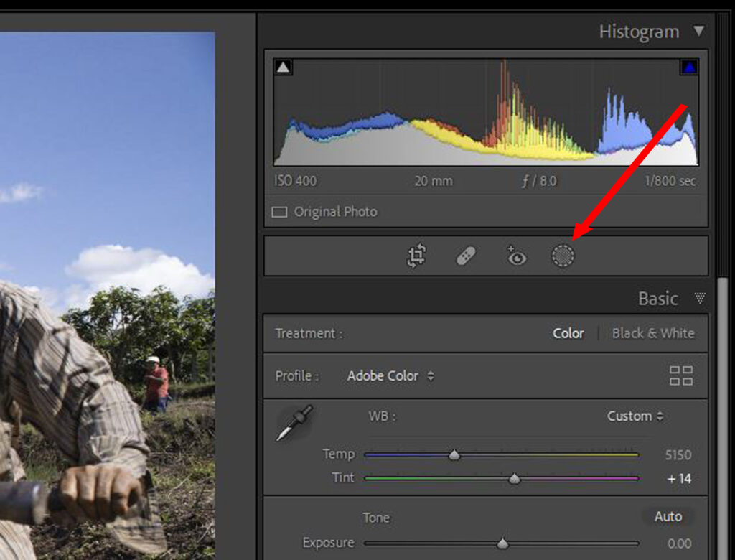Toggle shadow clipping indicator in histogram
This screenshot has height=560, width=735.
point(284,67)
